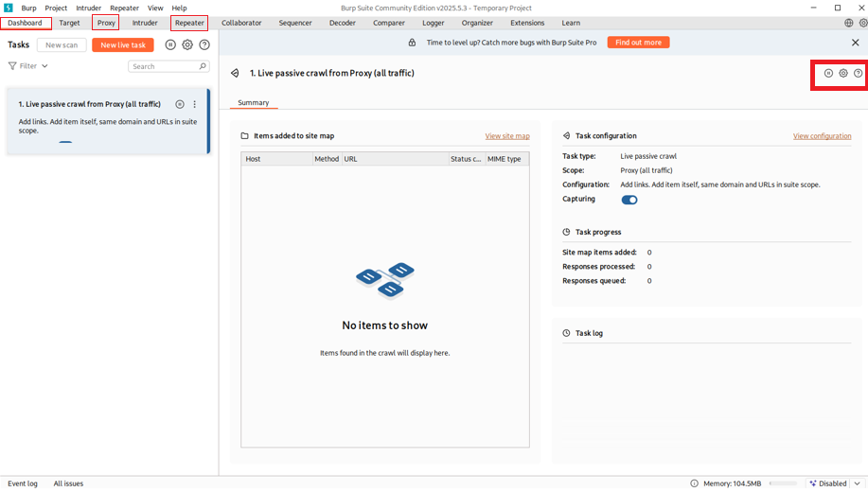The width and height of the screenshot is (868, 492).
Task: Open the View site map link
Action: pyautogui.click(x=507, y=135)
